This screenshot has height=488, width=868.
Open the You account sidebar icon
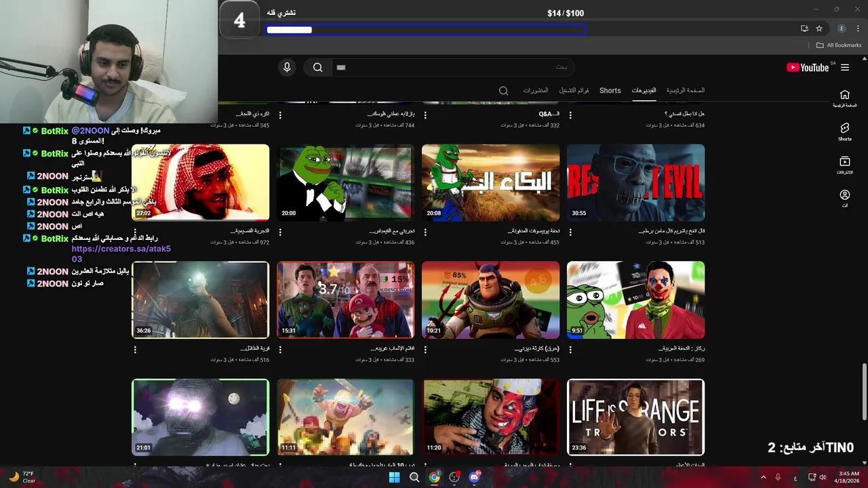click(845, 198)
